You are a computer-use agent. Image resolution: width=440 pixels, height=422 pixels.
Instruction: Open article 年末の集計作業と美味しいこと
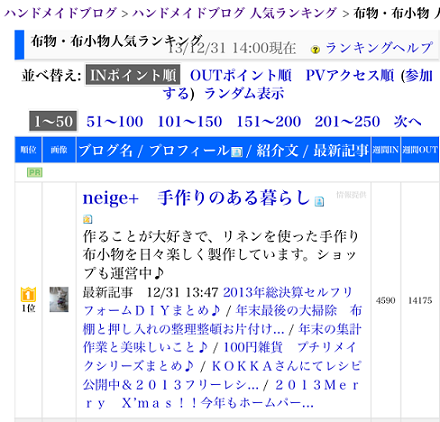point(222,338)
